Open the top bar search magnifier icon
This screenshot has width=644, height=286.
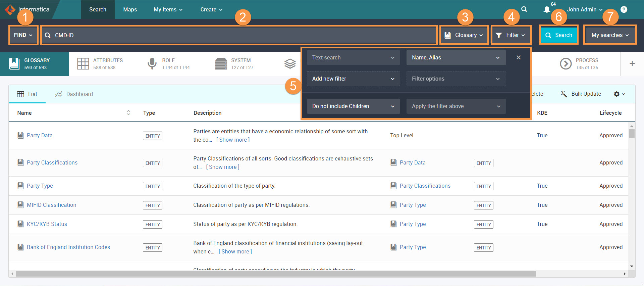524,9
